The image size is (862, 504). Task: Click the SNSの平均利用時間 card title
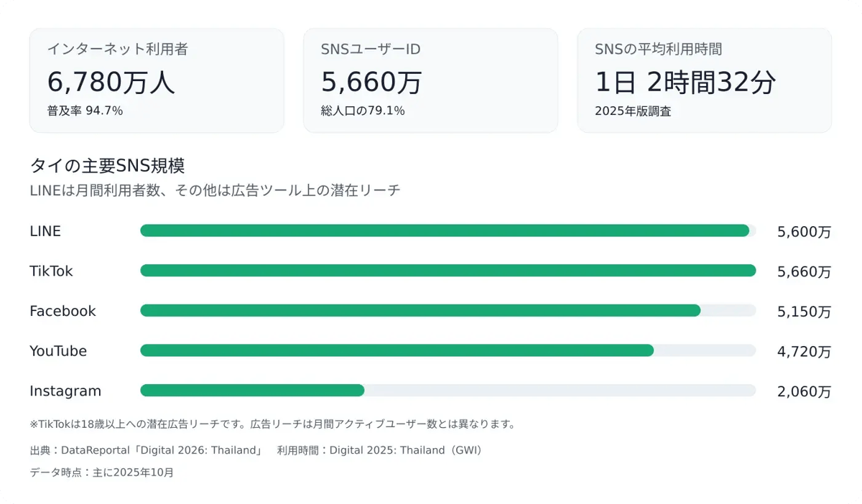click(659, 50)
